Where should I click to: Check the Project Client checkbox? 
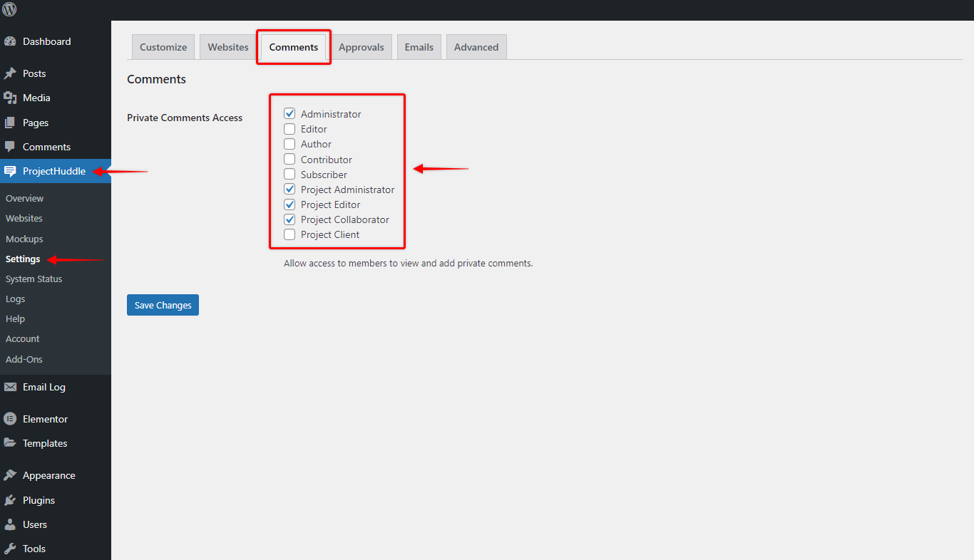coord(289,234)
